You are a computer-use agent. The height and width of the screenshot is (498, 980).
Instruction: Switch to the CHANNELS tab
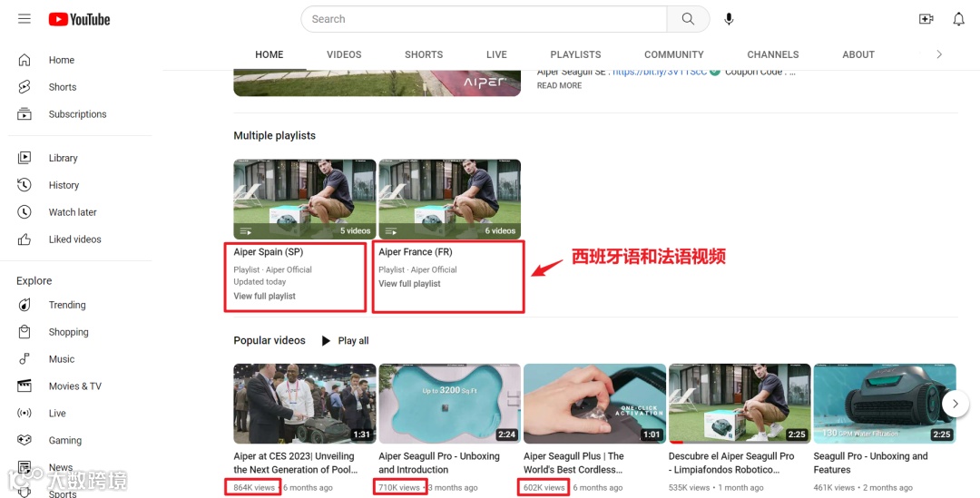click(x=773, y=55)
